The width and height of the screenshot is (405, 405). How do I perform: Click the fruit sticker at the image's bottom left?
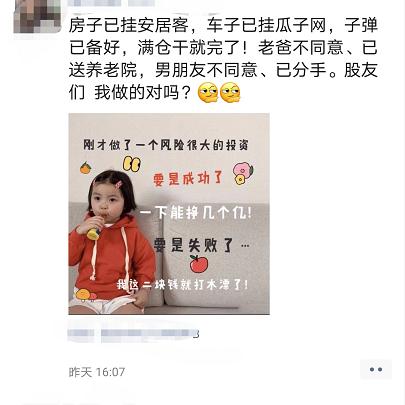(85, 295)
